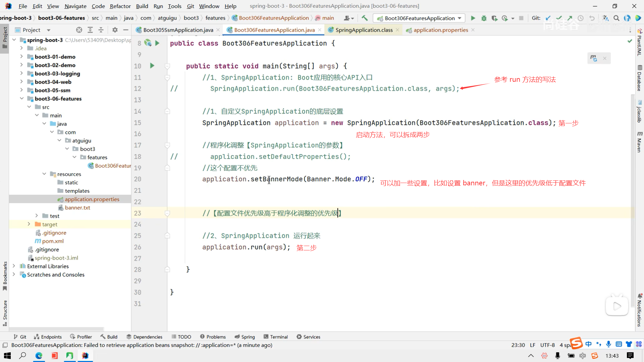
Task: Click the Build hammer icon
Action: 365,18
